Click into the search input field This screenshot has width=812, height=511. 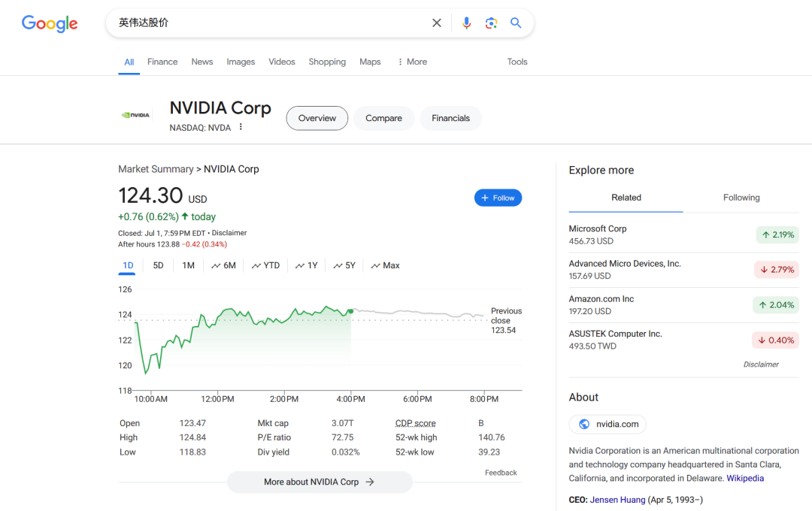point(269,23)
